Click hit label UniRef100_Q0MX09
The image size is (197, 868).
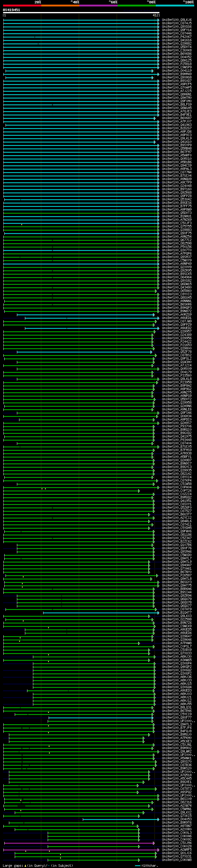point(177,369)
